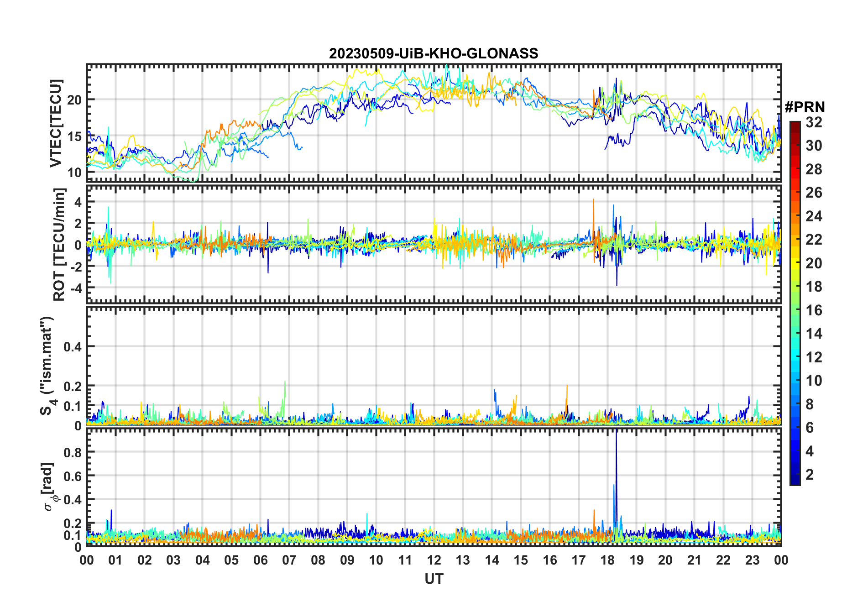Click S4 axis tick label 0.4
868x607 pixels.
click(x=73, y=347)
